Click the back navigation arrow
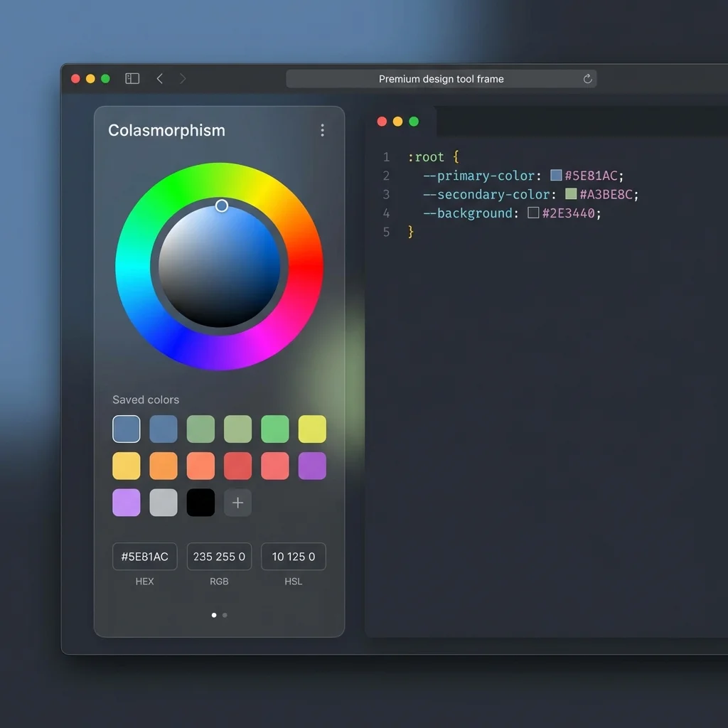 [x=159, y=78]
